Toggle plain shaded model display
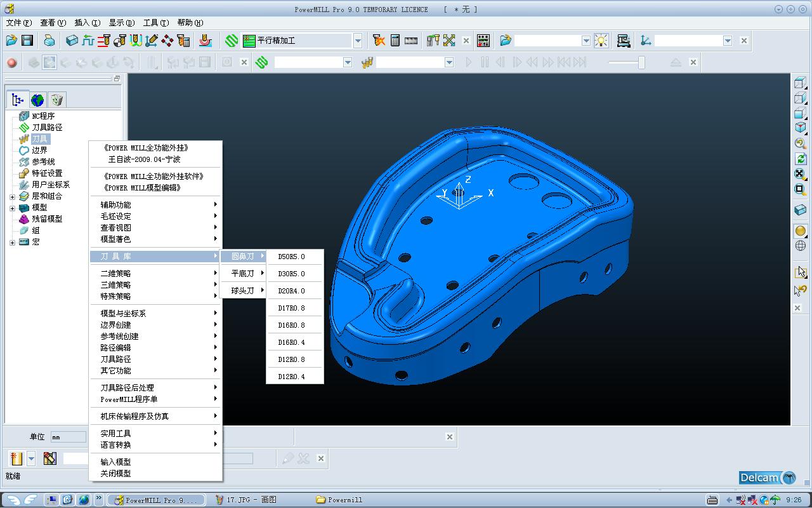Image resolution: width=812 pixels, height=508 pixels. (x=800, y=231)
